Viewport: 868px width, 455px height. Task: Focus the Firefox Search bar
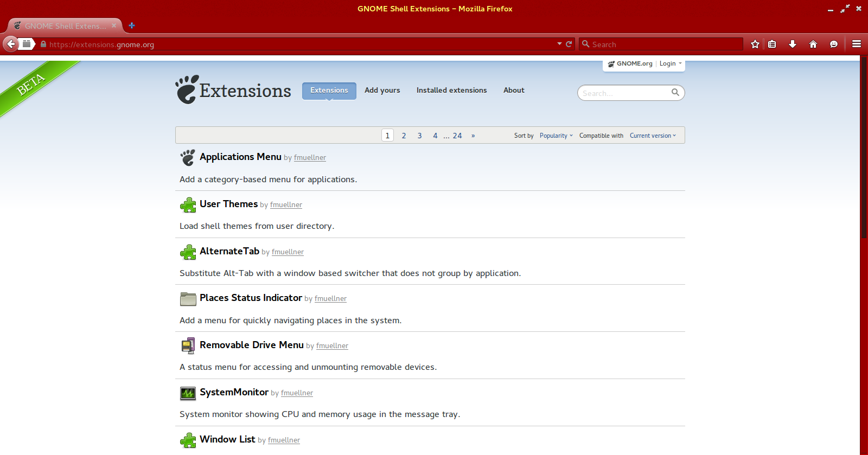point(661,44)
